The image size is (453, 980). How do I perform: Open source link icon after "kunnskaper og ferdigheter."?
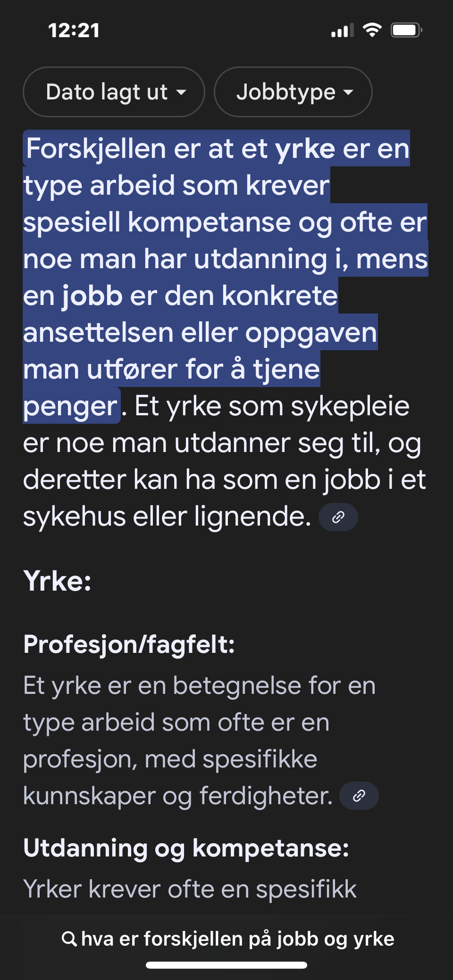pos(359,796)
